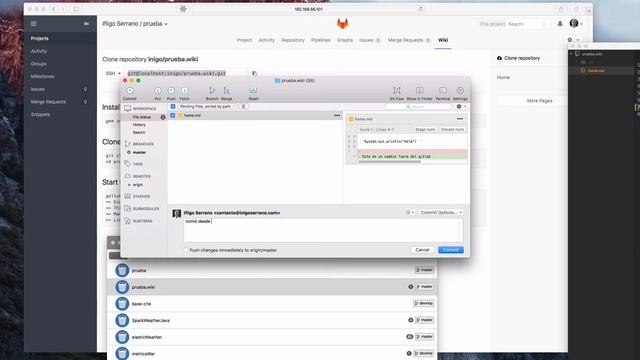Switch to the Repository tab
This screenshot has height=360, width=640.
[293, 40]
